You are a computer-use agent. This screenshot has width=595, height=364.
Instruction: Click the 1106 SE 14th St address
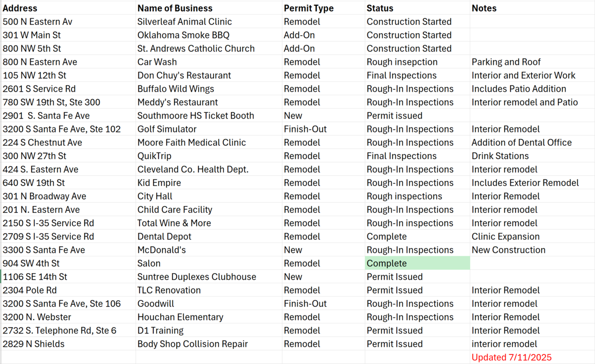click(68, 277)
